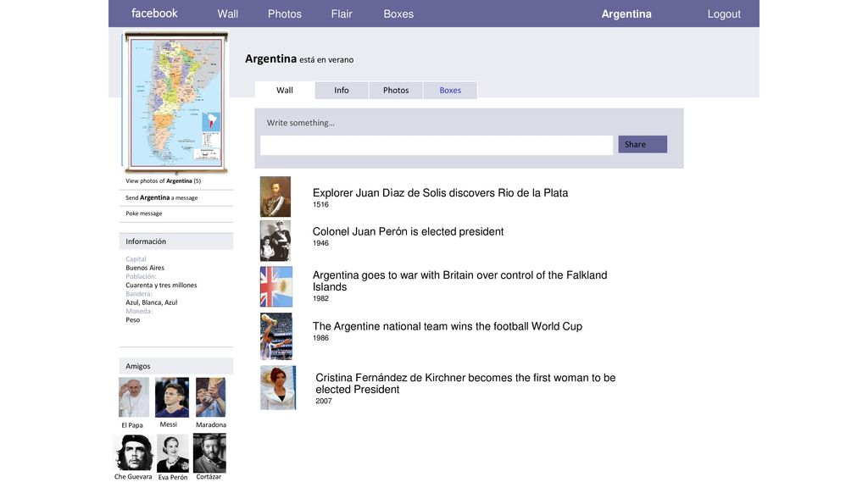Click the year 1516 under the first post

[320, 205]
